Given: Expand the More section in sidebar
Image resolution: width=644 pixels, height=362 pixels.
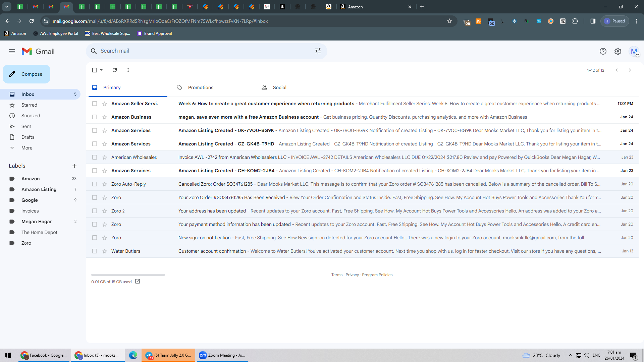Looking at the screenshot, I should 40,148.
